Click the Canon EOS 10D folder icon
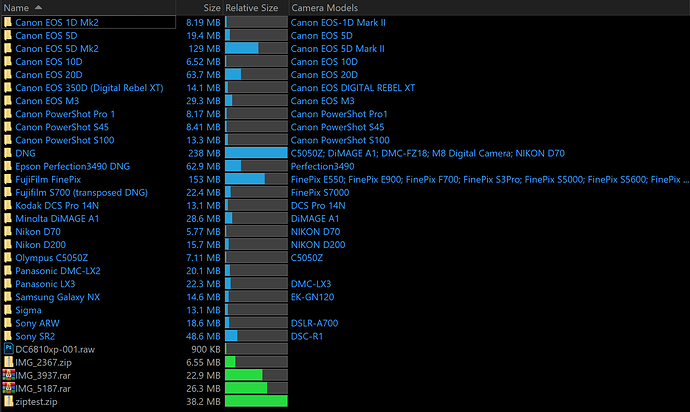Image resolution: width=690 pixels, height=412 pixels. 8,62
